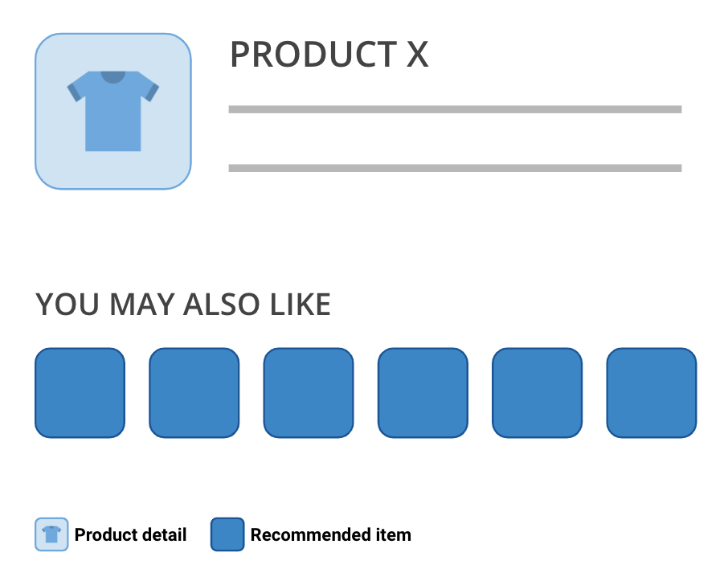
Task: Click the Recommended item legend label
Action: pyautogui.click(x=330, y=535)
